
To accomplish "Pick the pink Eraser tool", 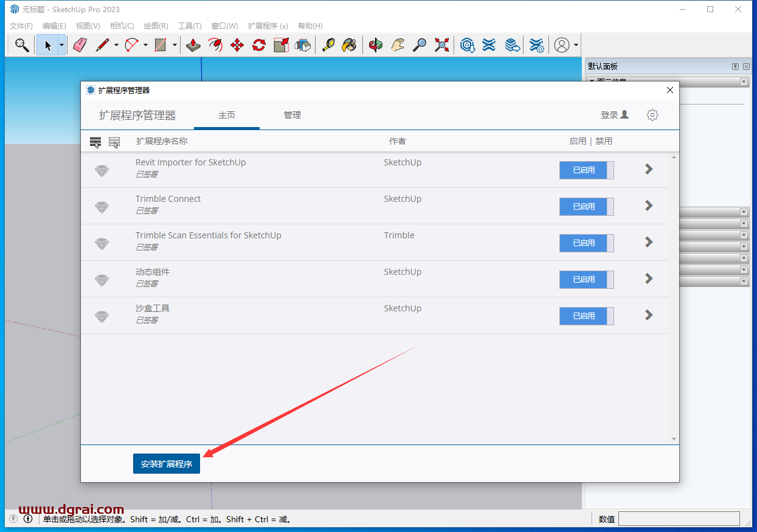I will pos(80,45).
